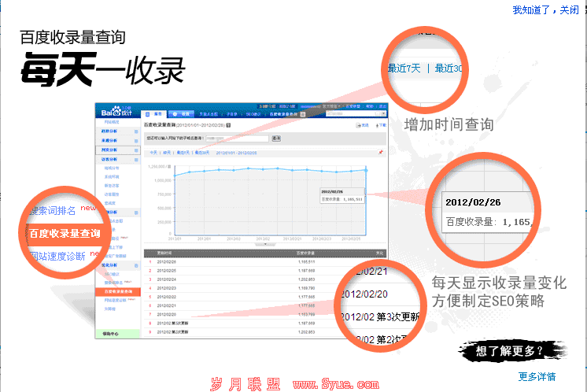Viewport: 587px width, 392px height.
Task: Select highlighted 百度收录量查询 item in small sidebar
Action: pos(118,291)
